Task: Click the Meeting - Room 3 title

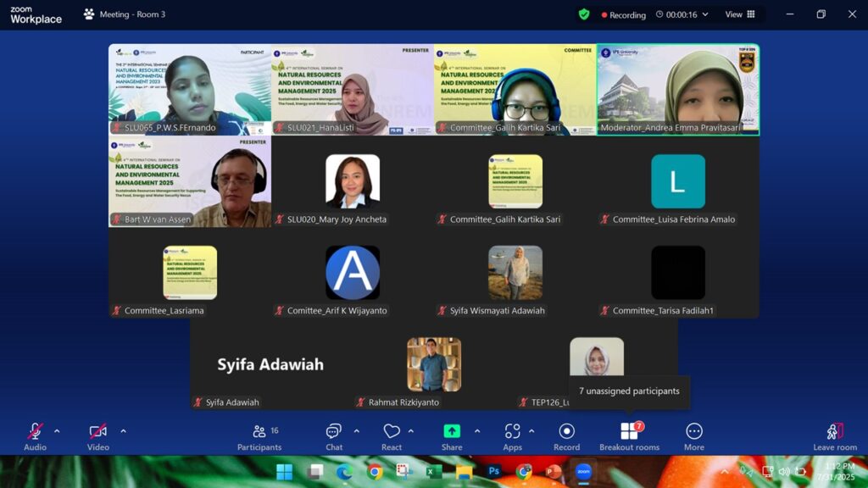Action: tap(132, 14)
